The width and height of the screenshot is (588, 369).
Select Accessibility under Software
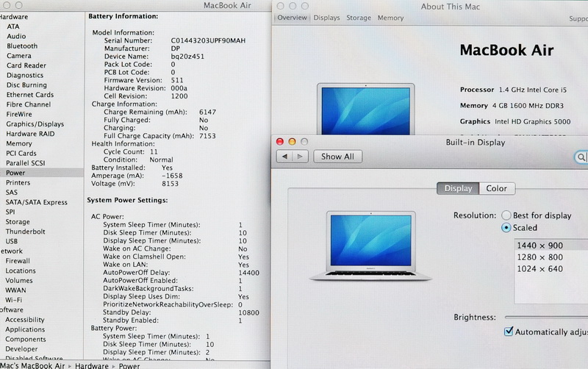[25, 320]
